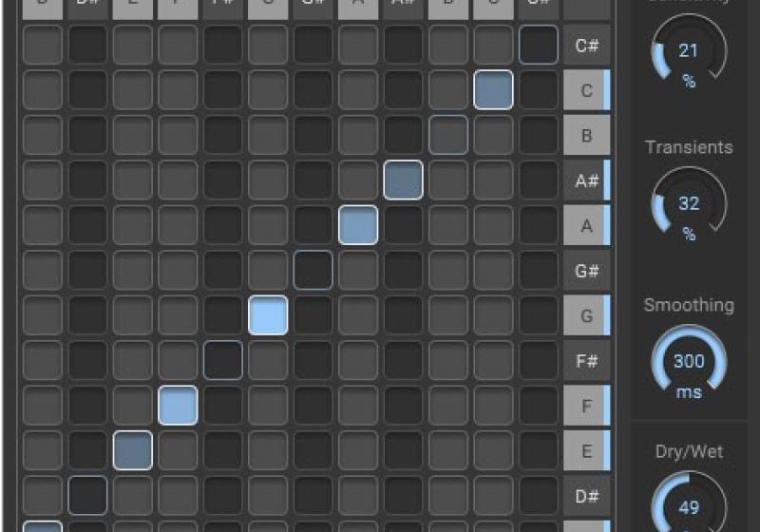Toggle the C#-column cell in the E row

click(539, 450)
